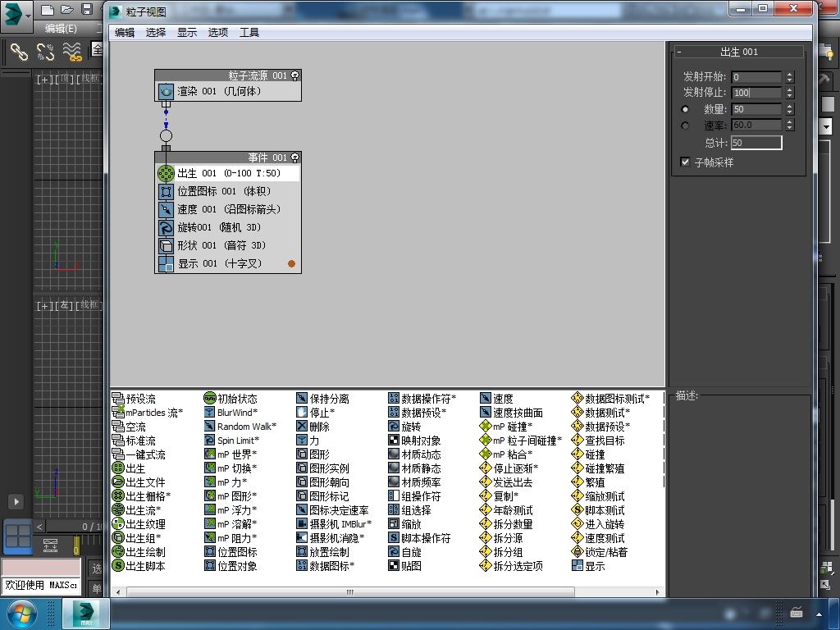Pick the 拆分数量 test
This screenshot has height=630, width=840.
coord(506,524)
